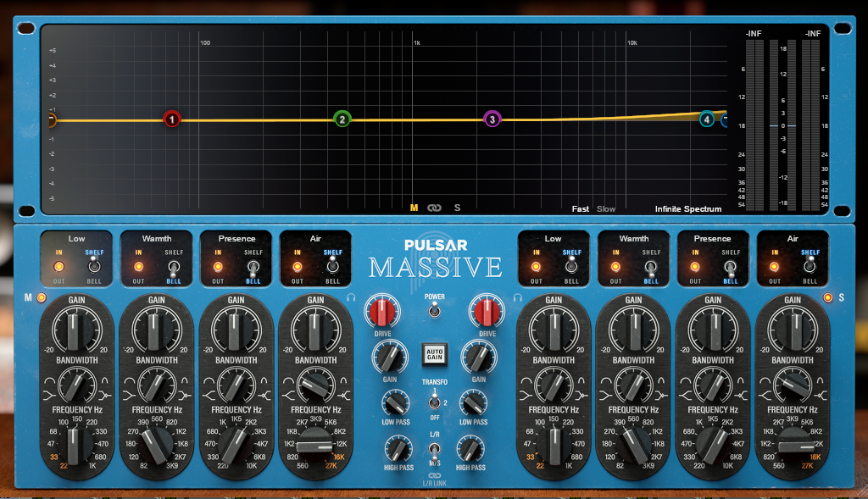Click Side channel Low band Gain knob
This screenshot has height=499, width=868.
(x=554, y=330)
